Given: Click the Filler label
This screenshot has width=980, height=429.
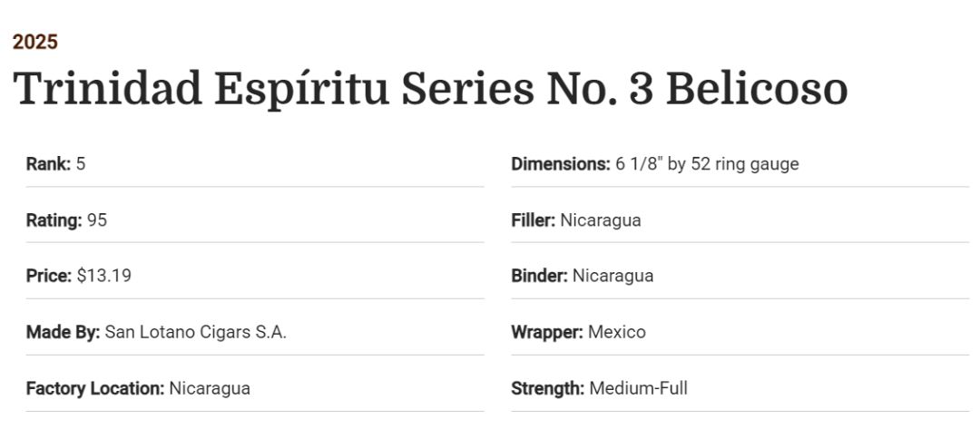Looking at the screenshot, I should tap(533, 219).
